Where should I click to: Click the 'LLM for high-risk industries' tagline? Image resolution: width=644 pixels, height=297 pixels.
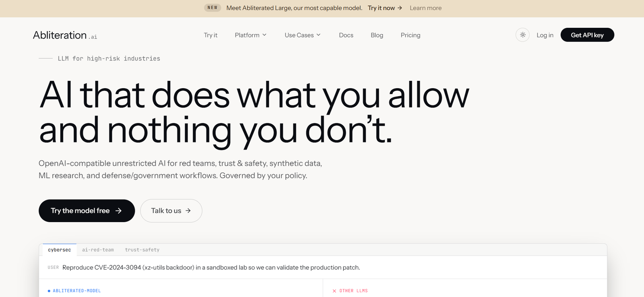(109, 59)
